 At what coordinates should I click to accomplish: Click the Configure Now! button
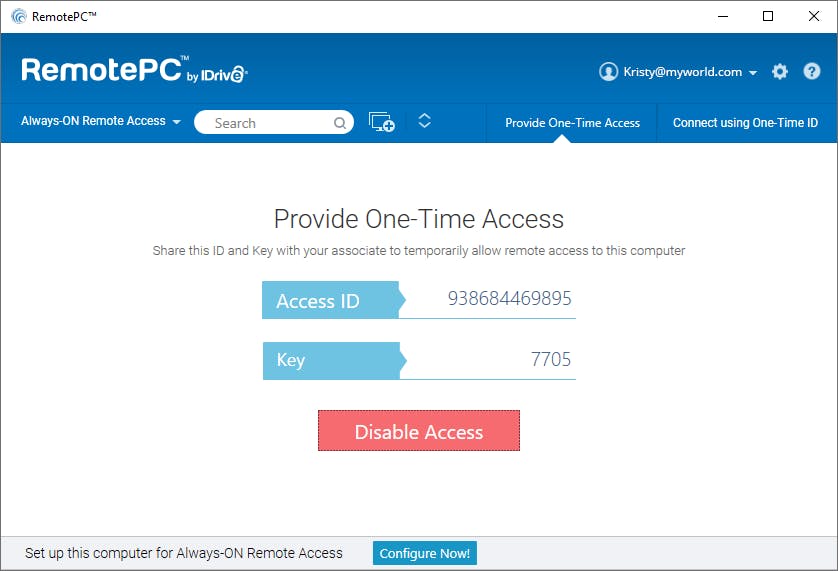pos(425,553)
